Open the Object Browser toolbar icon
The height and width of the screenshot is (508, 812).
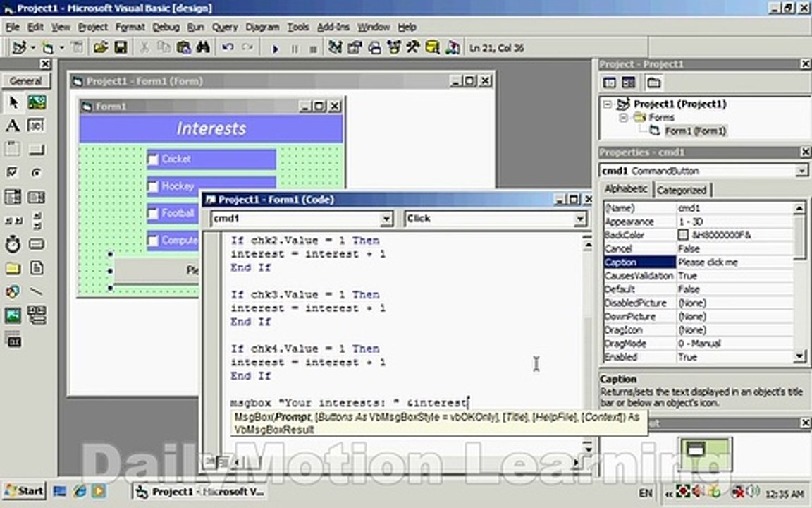393,48
